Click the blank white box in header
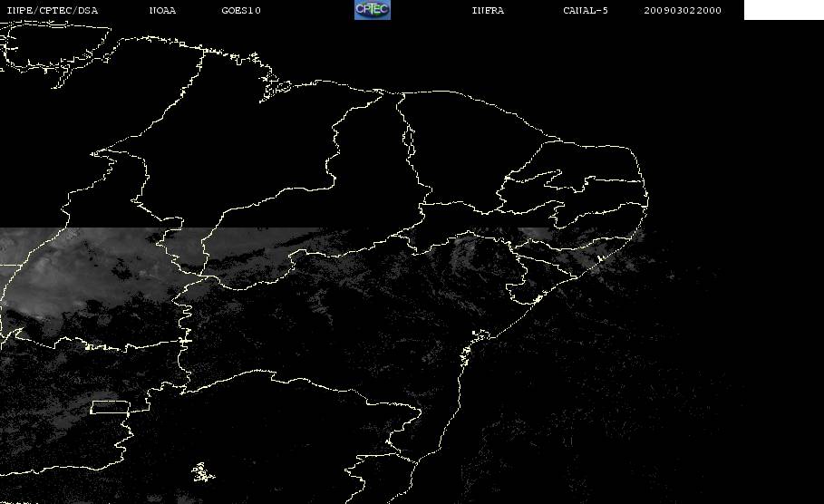This screenshot has height=504, width=824. 783,9
